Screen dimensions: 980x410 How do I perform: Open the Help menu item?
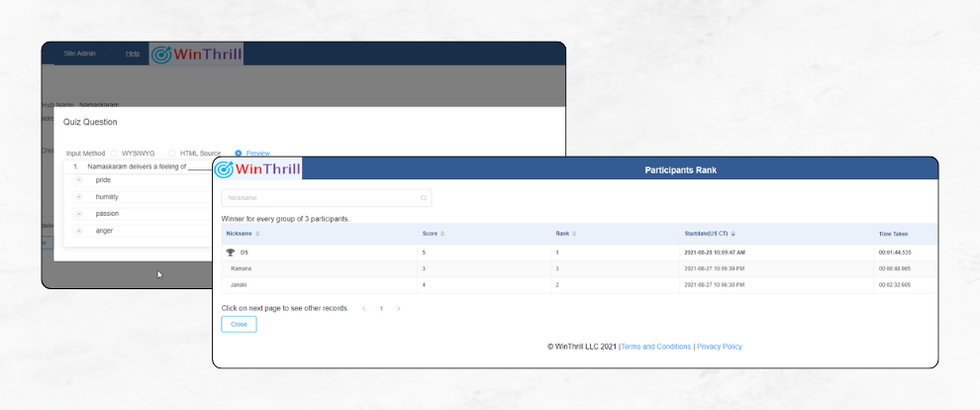[133, 53]
